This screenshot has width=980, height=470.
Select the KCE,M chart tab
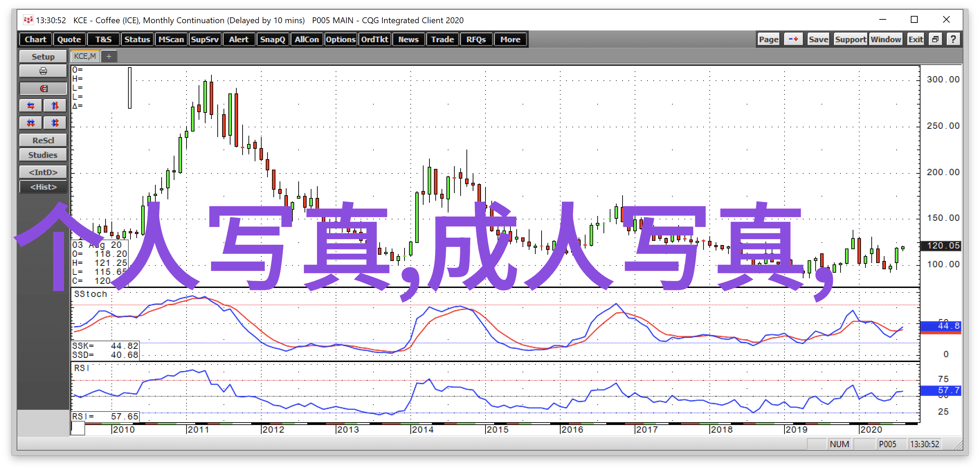[85, 56]
